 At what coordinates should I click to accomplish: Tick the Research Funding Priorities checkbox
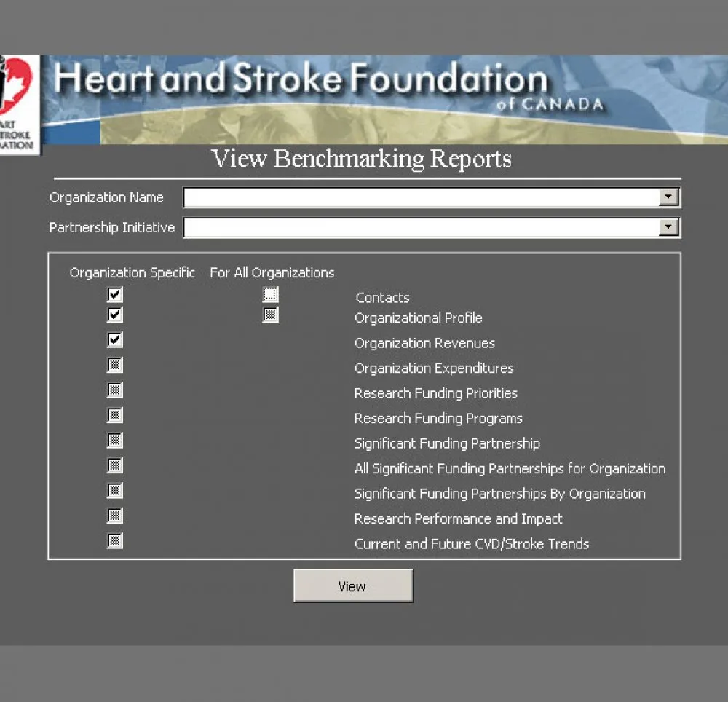tap(115, 390)
